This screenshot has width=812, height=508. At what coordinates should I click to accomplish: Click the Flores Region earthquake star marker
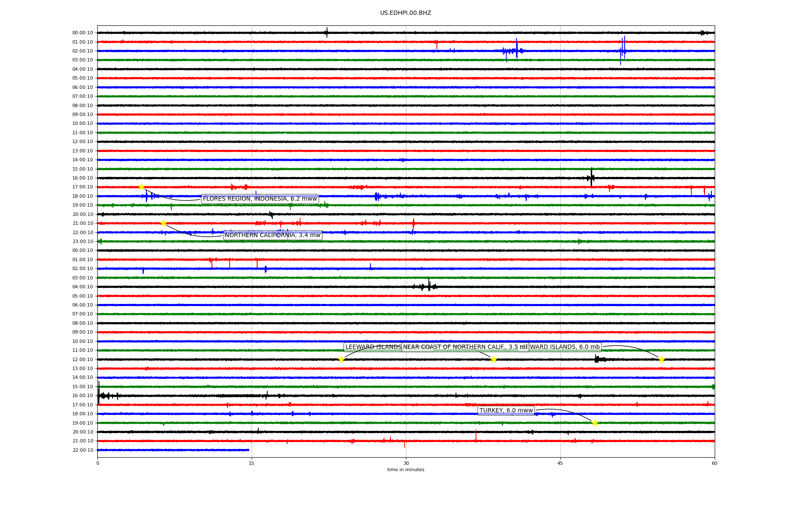141,187
